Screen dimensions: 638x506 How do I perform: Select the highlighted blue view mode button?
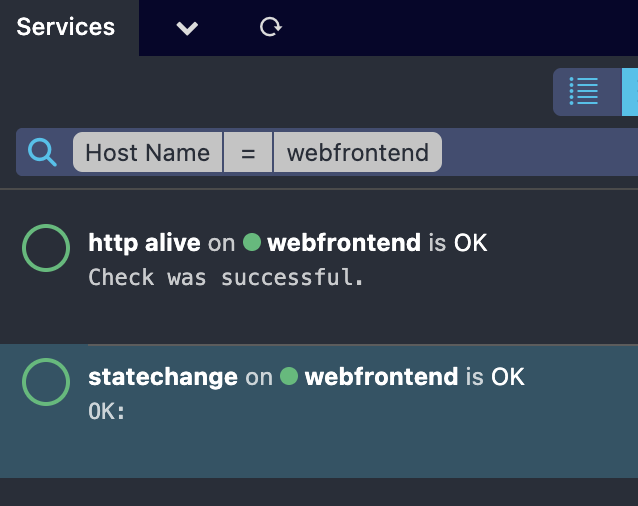(630, 92)
